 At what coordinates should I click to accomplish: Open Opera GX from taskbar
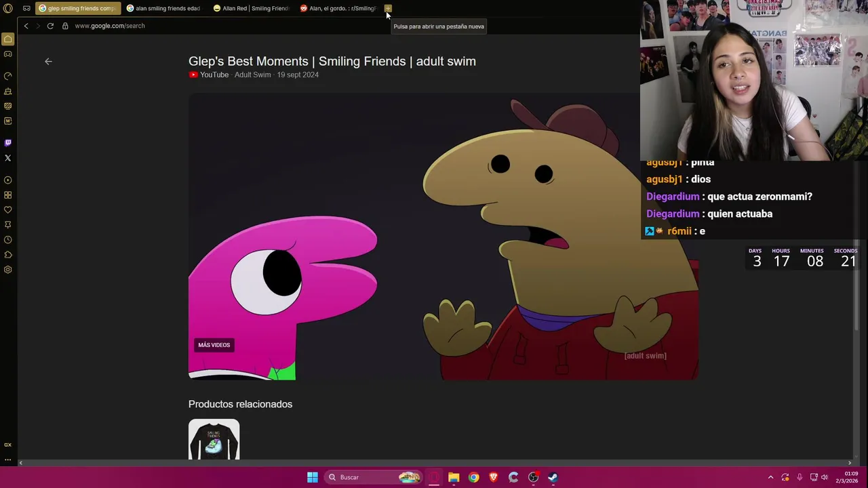[434, 477]
